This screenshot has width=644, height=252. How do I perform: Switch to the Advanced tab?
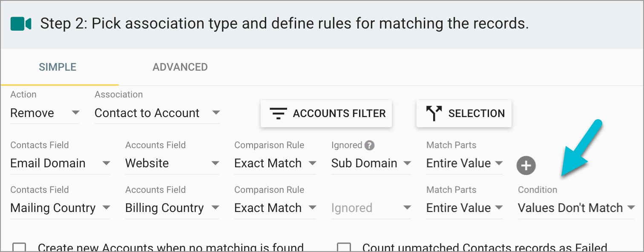pyautogui.click(x=180, y=67)
